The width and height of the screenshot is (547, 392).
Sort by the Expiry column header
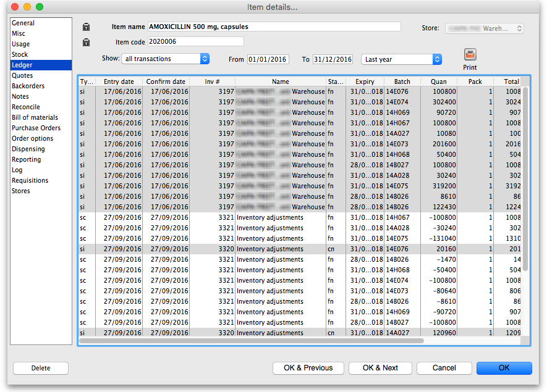click(x=365, y=81)
